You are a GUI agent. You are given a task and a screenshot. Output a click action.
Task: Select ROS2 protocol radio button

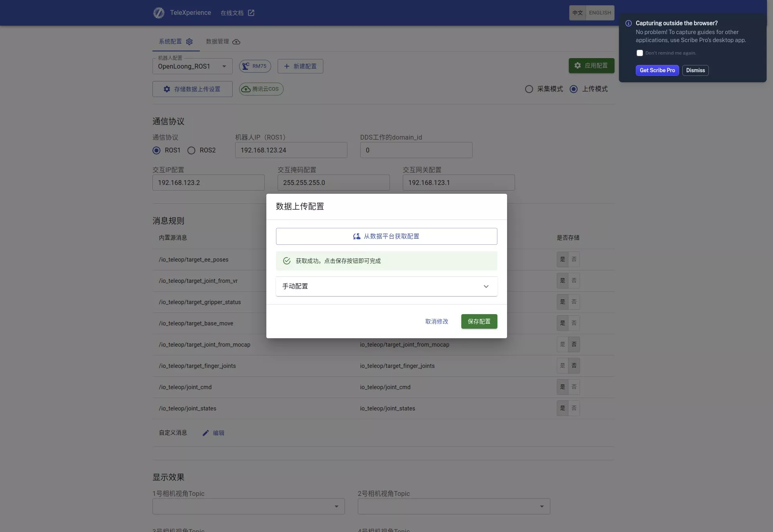pos(191,150)
